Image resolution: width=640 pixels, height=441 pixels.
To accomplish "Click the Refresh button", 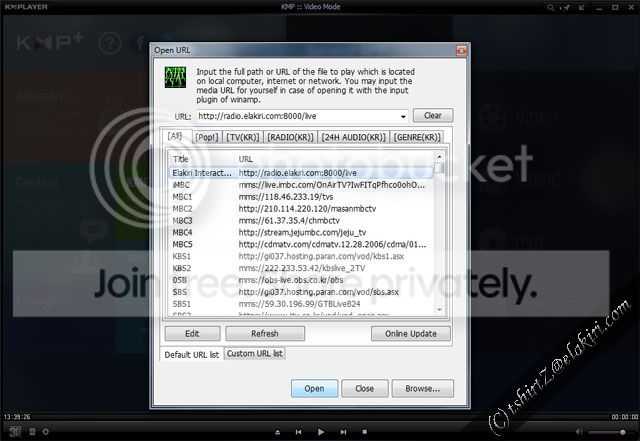I will 265,334.
